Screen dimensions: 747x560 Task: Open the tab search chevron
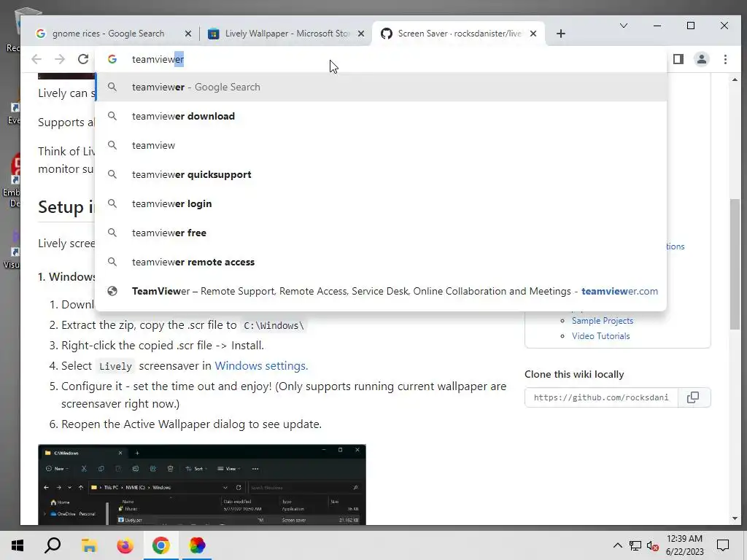[623, 26]
